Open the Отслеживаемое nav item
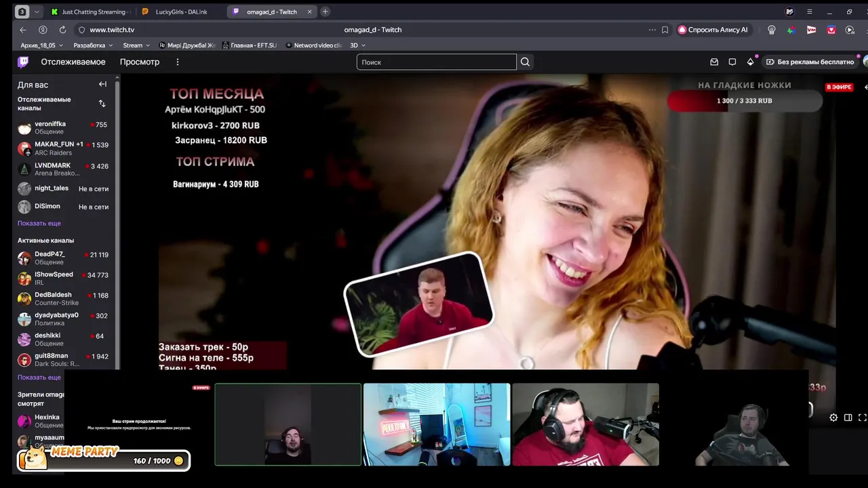 73,62
